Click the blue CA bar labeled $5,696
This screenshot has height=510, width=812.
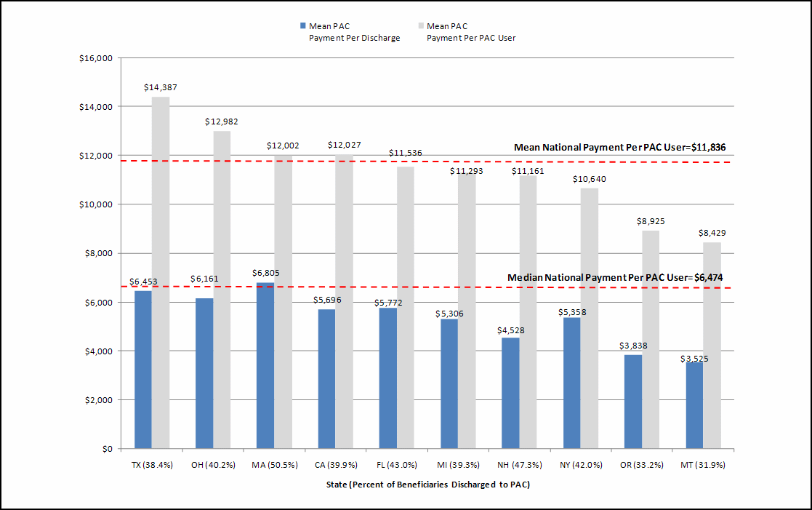point(326,379)
